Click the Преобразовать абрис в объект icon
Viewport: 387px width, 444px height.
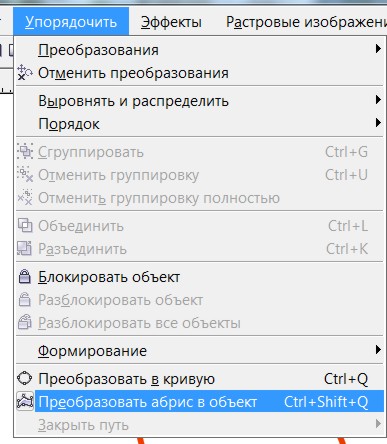[25, 401]
